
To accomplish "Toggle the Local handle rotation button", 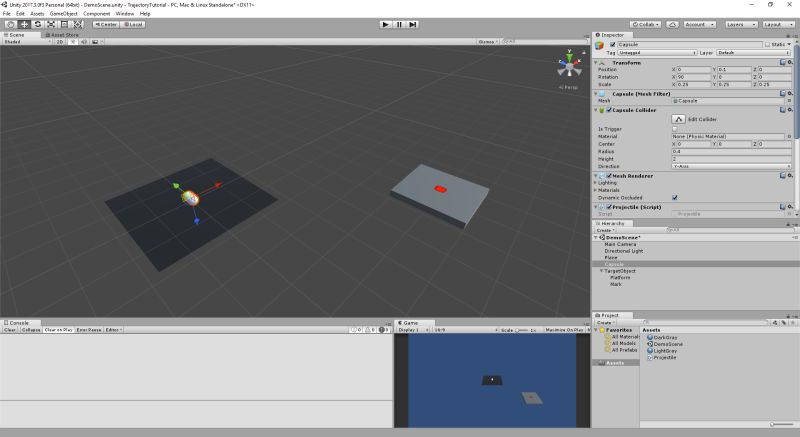I will pos(133,24).
